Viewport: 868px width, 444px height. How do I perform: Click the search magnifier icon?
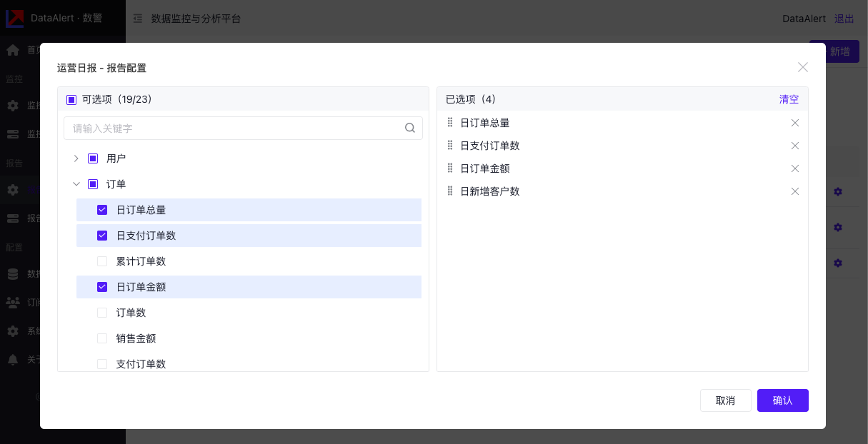pyautogui.click(x=410, y=128)
